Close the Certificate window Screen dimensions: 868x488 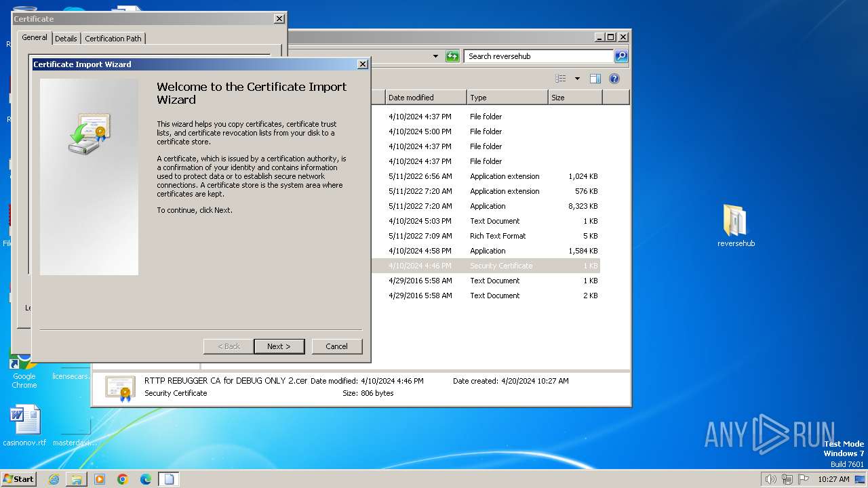click(x=279, y=19)
